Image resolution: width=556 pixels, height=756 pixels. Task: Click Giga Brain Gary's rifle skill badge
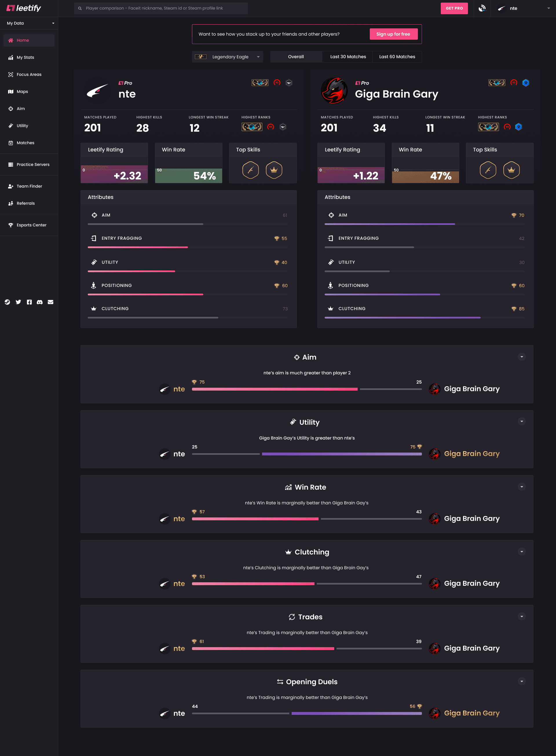click(x=488, y=170)
